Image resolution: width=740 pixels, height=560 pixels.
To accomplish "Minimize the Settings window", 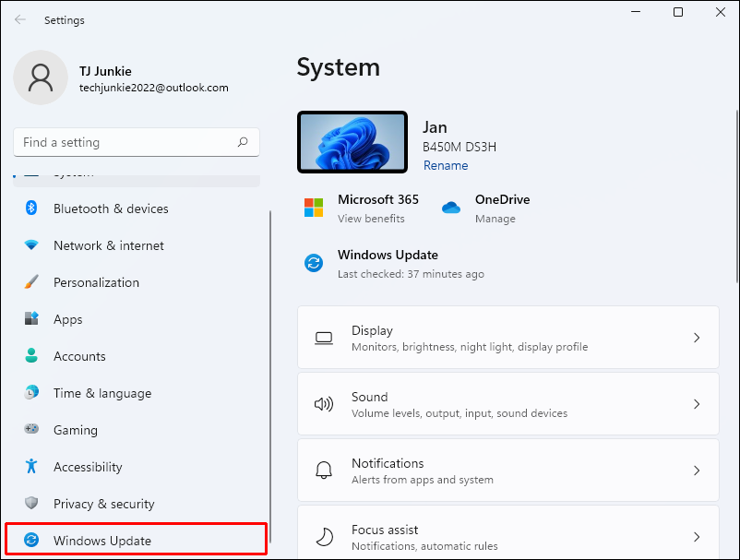I will click(636, 12).
